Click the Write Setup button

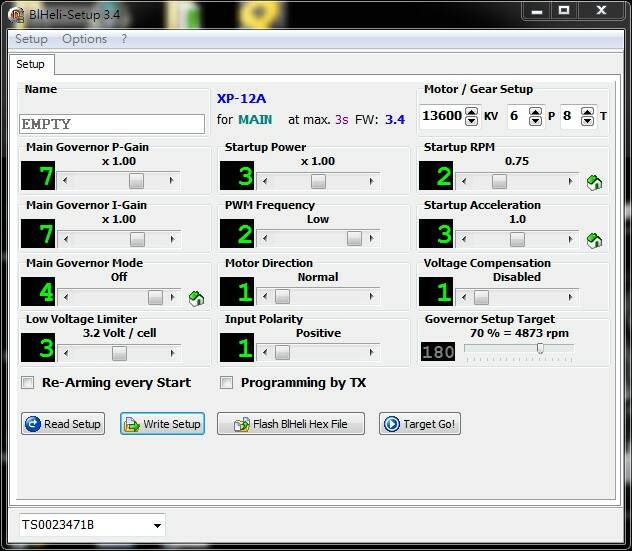pos(162,424)
